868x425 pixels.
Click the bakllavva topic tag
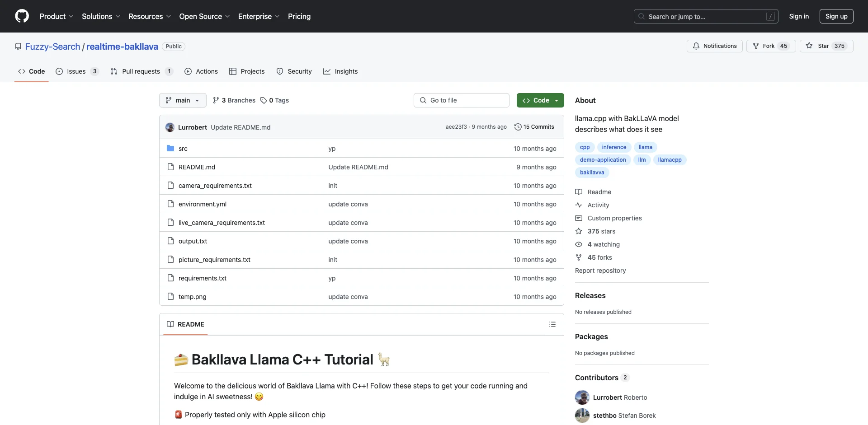pyautogui.click(x=592, y=173)
